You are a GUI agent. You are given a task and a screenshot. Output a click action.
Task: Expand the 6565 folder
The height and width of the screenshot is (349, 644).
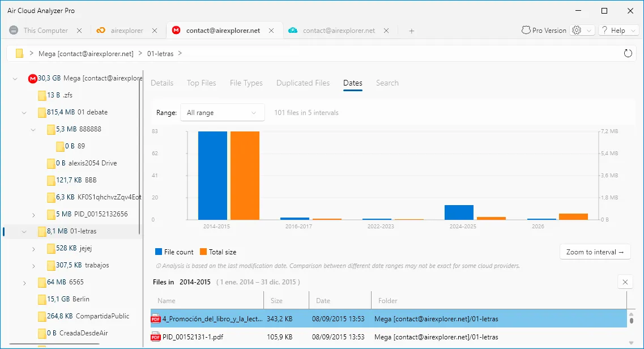[x=24, y=283]
